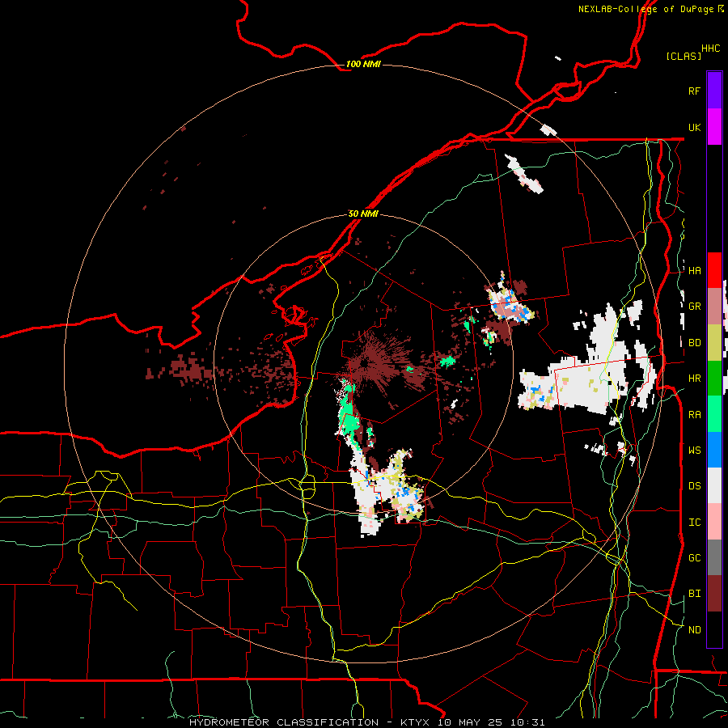Click the ND legend label
This screenshot has width=728, height=728.
click(694, 630)
